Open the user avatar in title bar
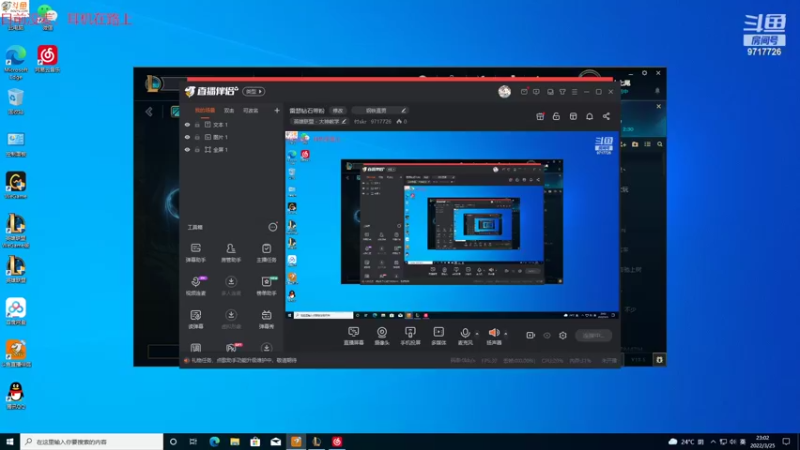This screenshot has width=800, height=450. tap(505, 91)
